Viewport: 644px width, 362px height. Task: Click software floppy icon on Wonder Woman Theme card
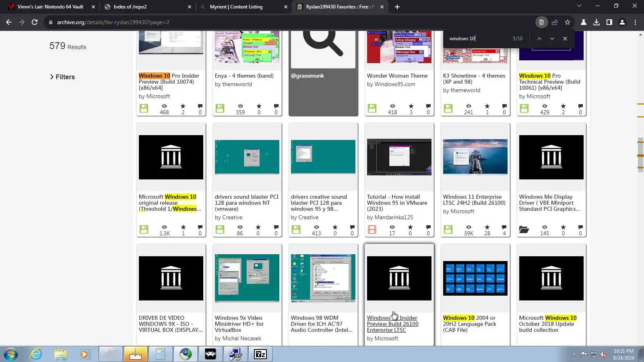pos(372,108)
